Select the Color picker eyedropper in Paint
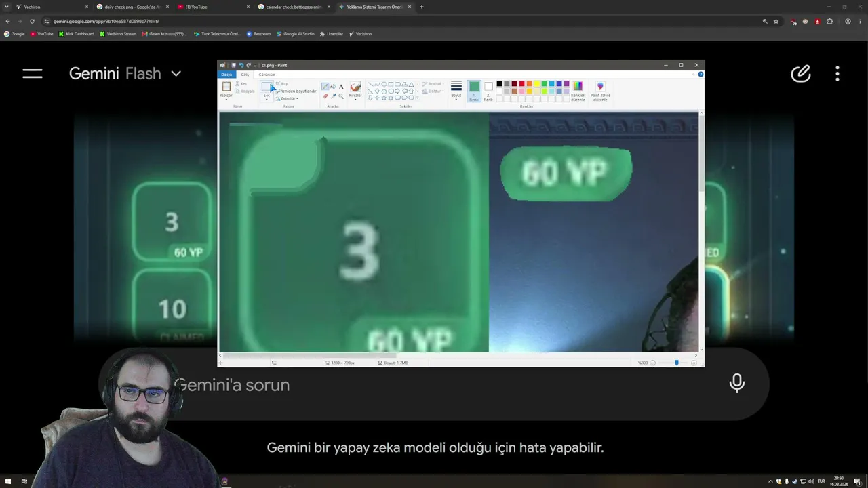This screenshot has width=868, height=488. [333, 96]
